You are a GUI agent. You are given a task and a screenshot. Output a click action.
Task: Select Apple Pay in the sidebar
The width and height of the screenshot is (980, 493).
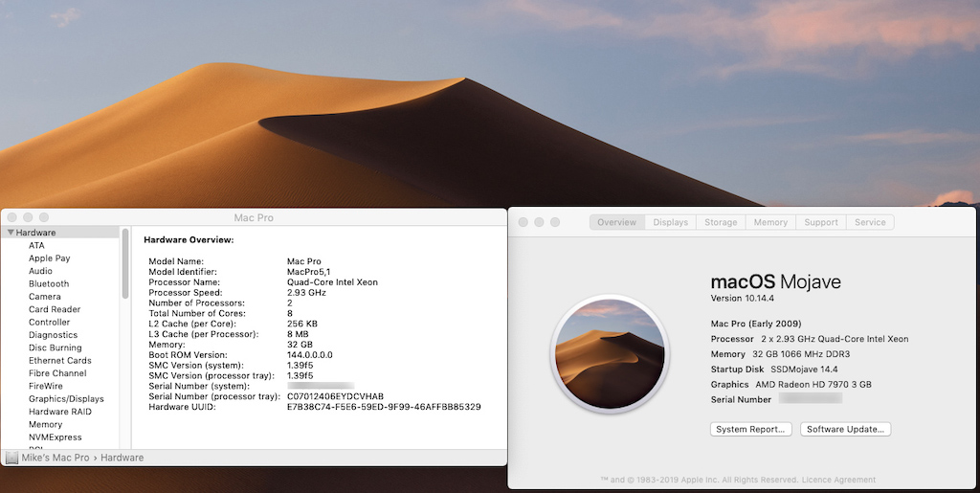pos(50,258)
